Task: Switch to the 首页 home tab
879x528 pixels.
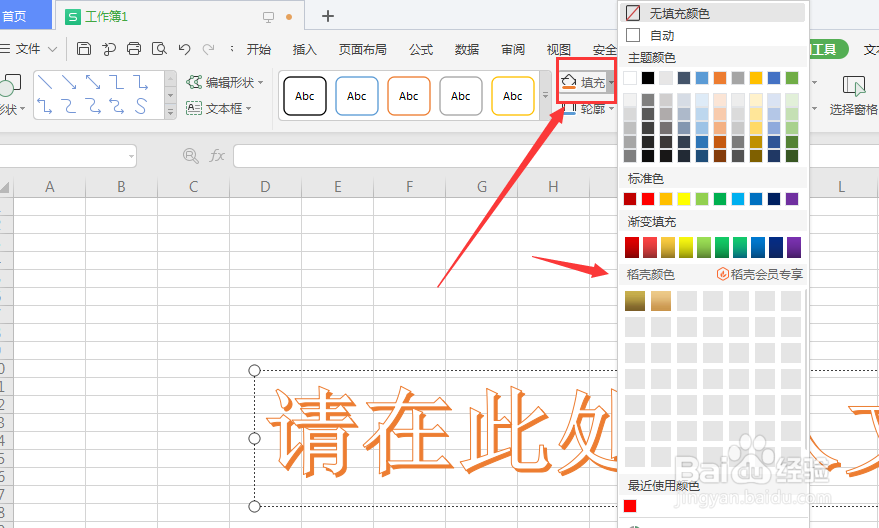Action: point(24,16)
